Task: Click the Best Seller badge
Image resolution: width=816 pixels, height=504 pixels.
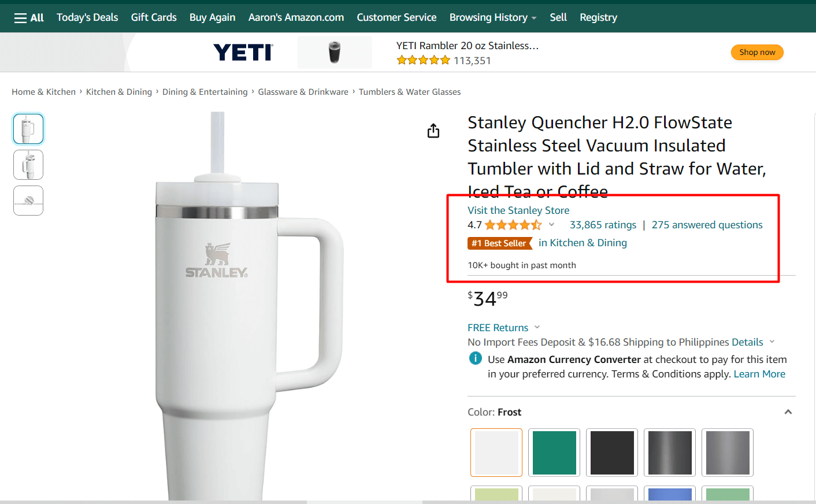Action: (x=499, y=243)
